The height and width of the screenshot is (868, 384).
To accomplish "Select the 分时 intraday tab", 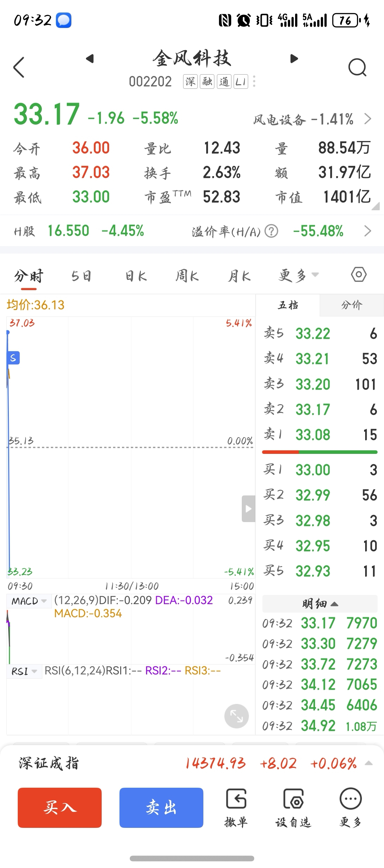I will pos(29,276).
